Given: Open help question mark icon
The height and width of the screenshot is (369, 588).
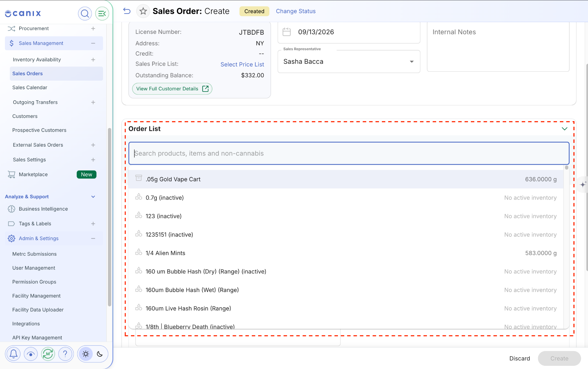Looking at the screenshot, I should point(65,354).
